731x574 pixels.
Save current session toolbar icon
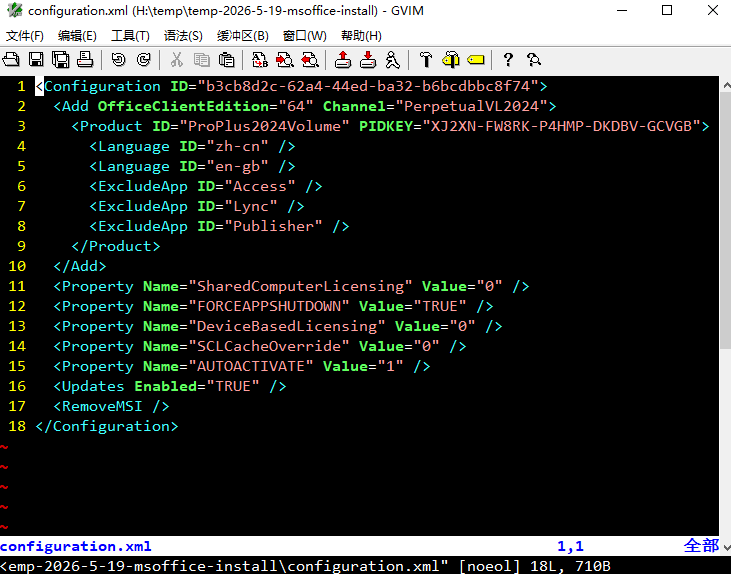tap(368, 60)
